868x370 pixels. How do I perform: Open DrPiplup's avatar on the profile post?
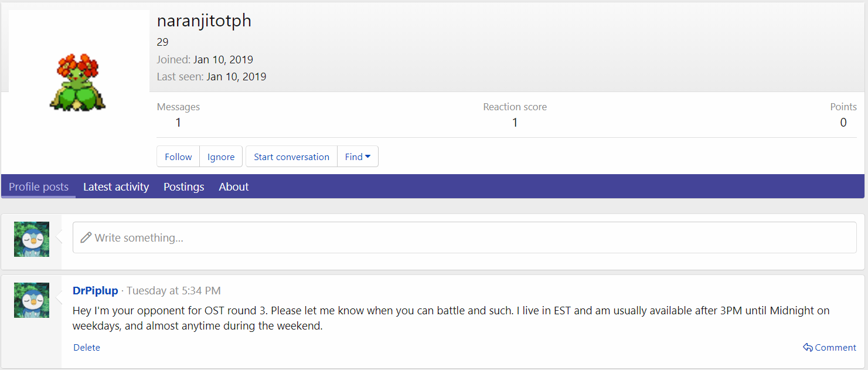[x=32, y=300]
